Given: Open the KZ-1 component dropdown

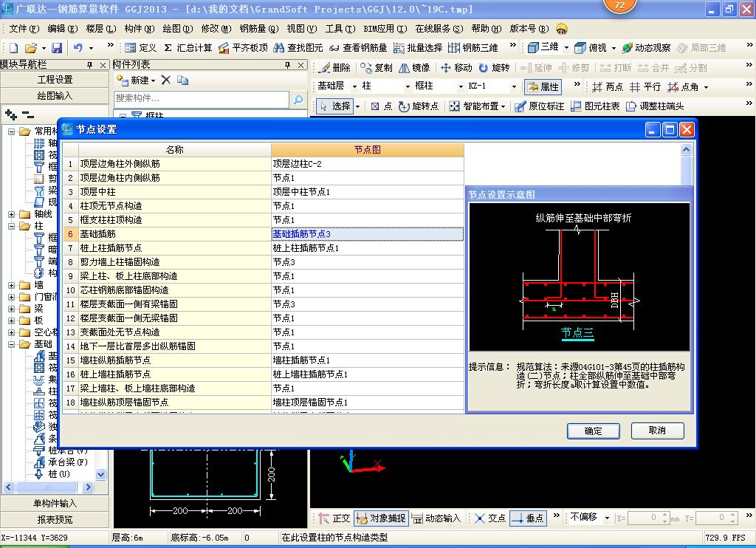Looking at the screenshot, I should click(514, 87).
